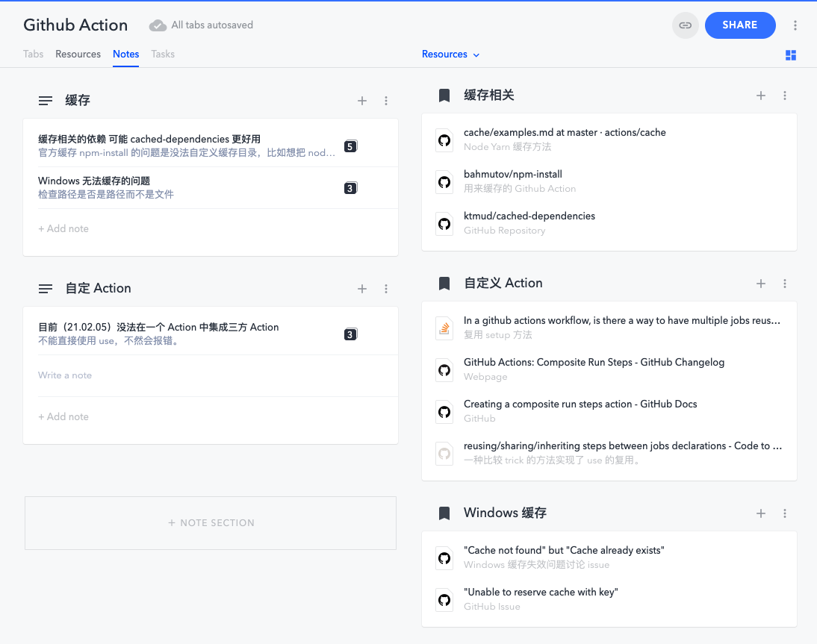This screenshot has height=644, width=817.
Task: Click GitHub icon for cache/examples.md resource
Action: tap(444, 140)
